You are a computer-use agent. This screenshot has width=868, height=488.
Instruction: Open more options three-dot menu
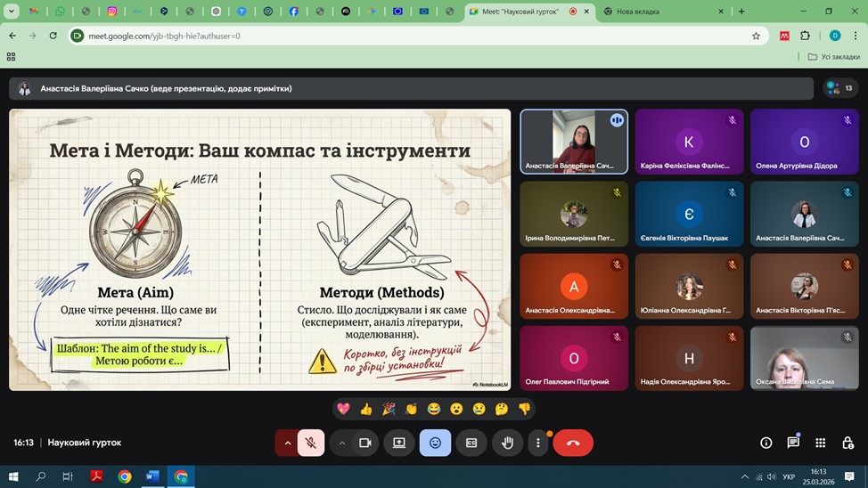coord(537,443)
